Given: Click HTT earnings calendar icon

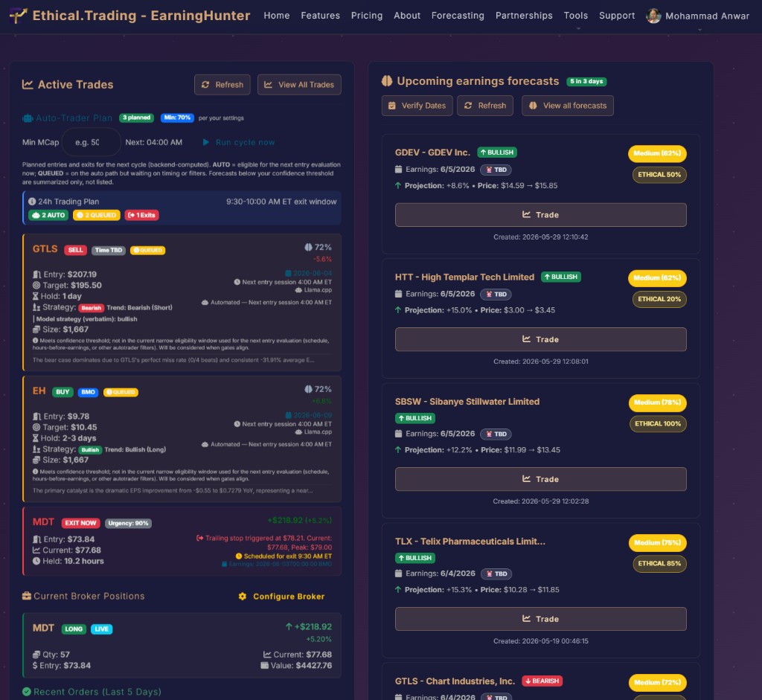Looking at the screenshot, I should click(x=399, y=294).
